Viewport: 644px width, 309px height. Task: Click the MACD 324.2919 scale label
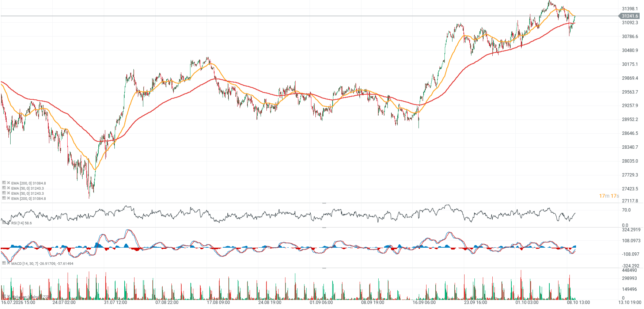coord(631,230)
